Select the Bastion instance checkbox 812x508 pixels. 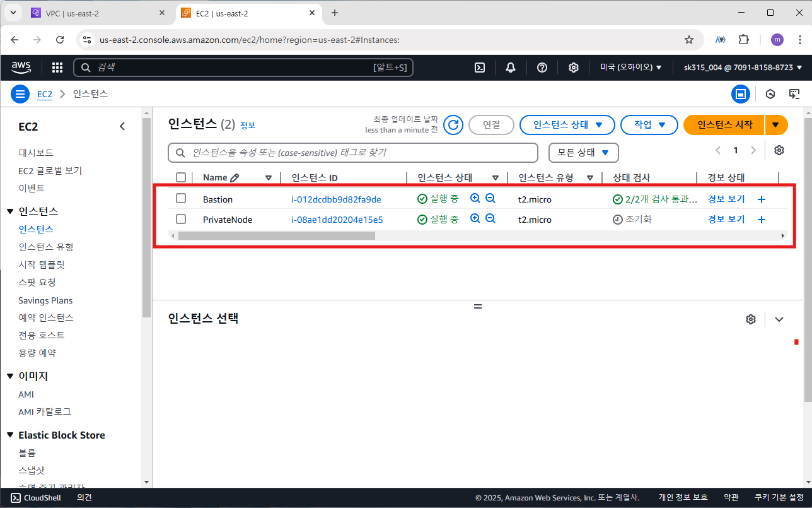point(181,198)
